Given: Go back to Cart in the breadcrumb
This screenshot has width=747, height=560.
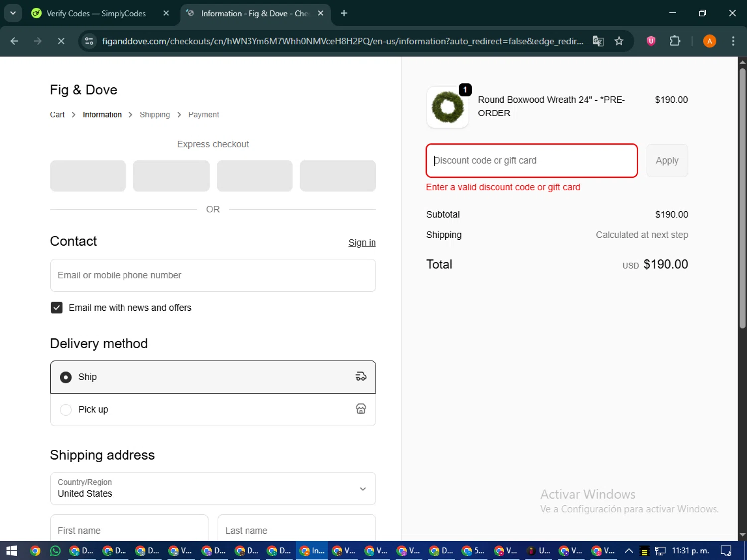Looking at the screenshot, I should tap(57, 115).
